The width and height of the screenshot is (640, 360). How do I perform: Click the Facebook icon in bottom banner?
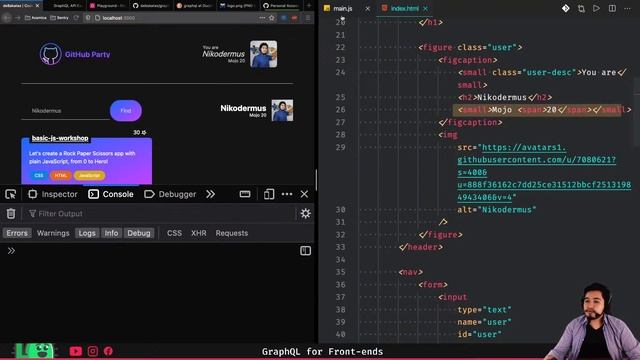click(108, 351)
